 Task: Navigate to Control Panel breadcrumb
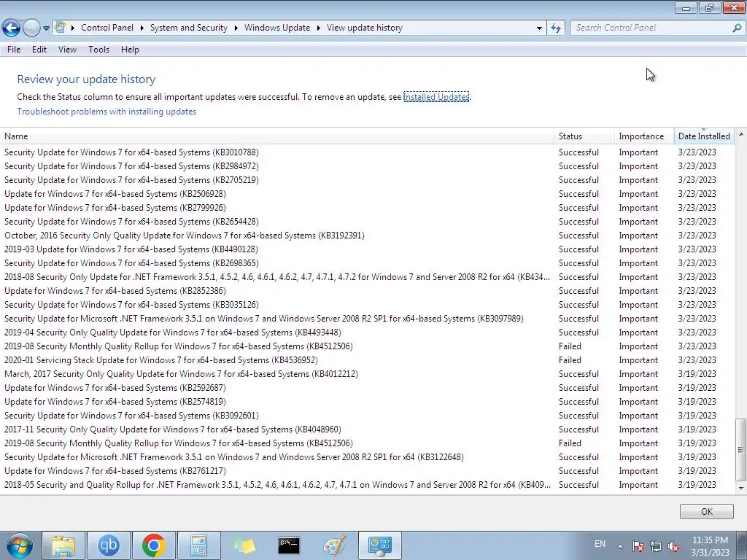click(x=107, y=28)
